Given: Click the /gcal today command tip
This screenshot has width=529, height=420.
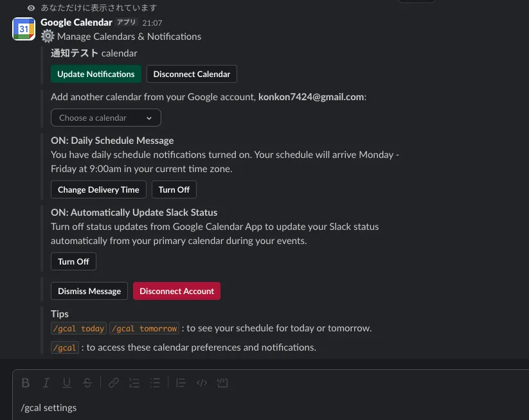Looking at the screenshot, I should [78, 329].
